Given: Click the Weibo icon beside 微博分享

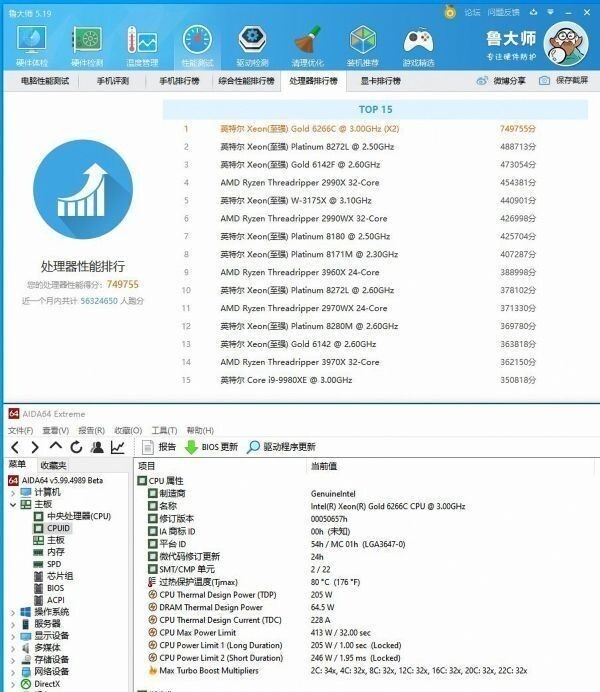Looking at the screenshot, I should [482, 80].
